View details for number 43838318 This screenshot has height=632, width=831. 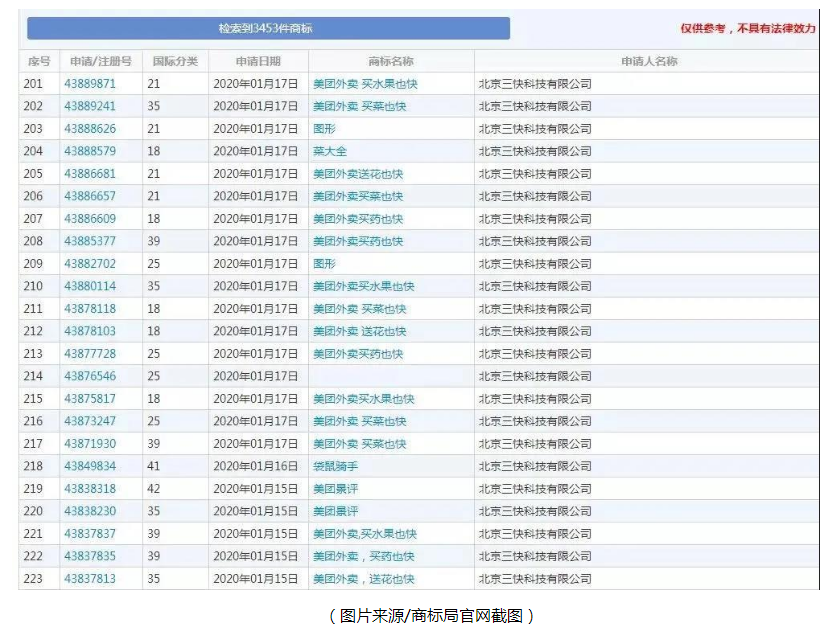point(90,489)
